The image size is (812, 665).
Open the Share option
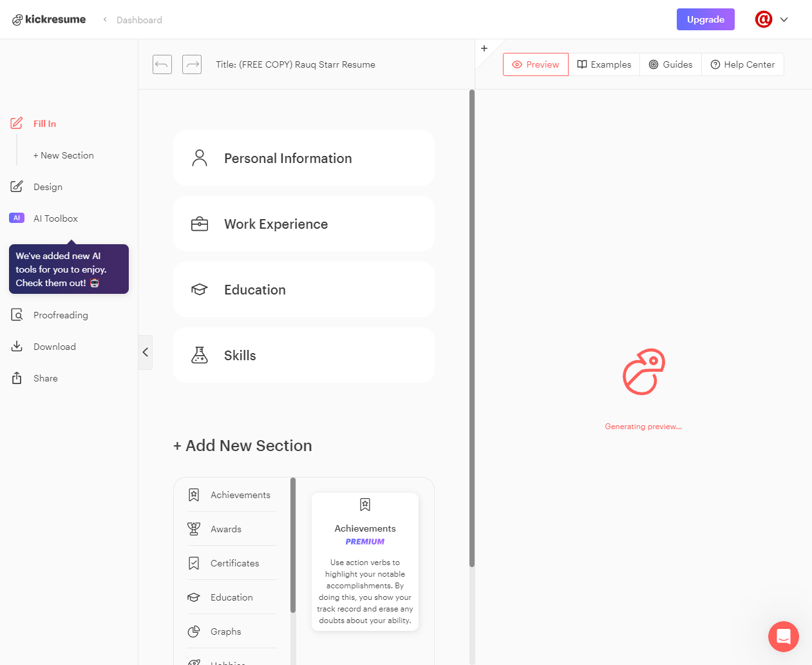[46, 378]
